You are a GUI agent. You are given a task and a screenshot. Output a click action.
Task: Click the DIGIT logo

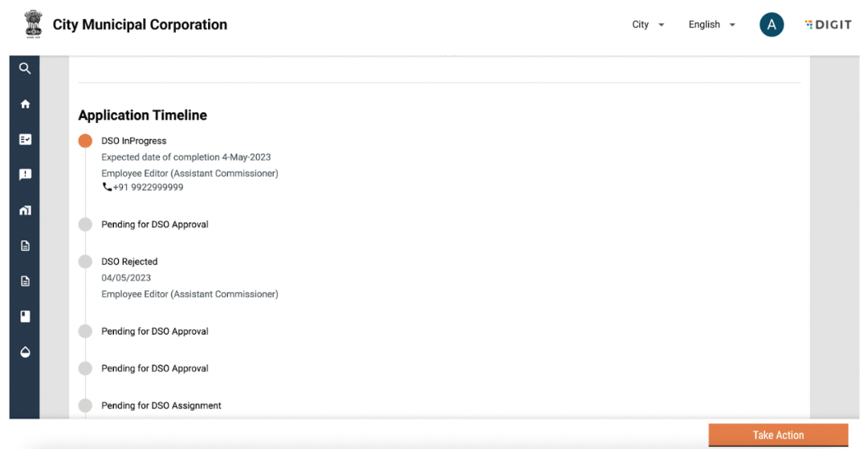(828, 25)
